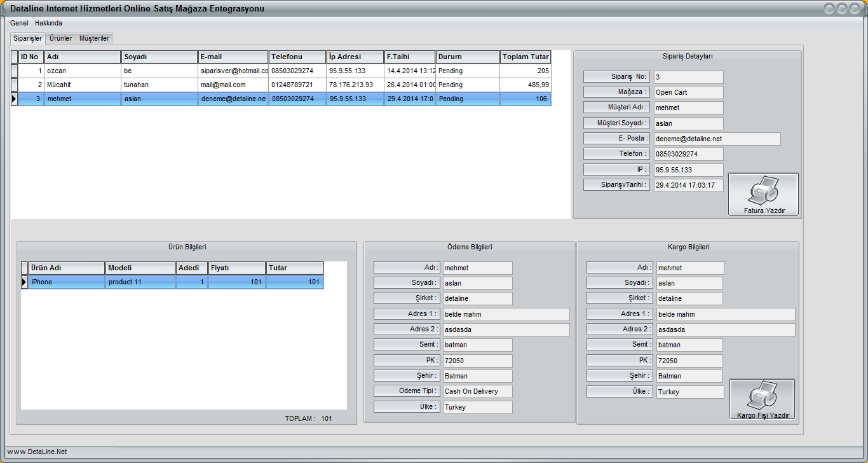This screenshot has width=868, height=463.
Task: Open the Genel menu
Action: (x=19, y=23)
